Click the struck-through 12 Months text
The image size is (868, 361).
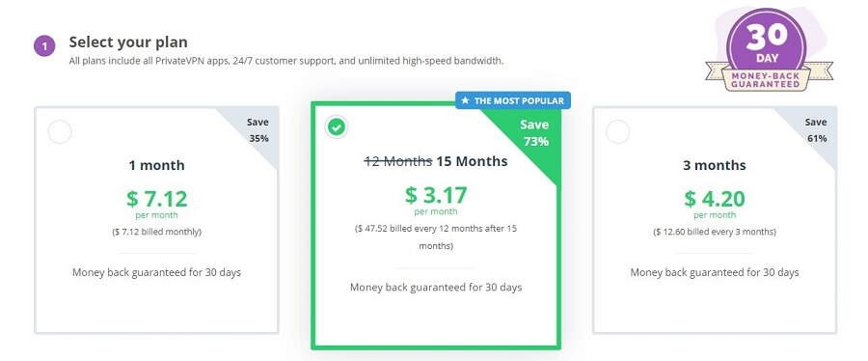pos(398,161)
